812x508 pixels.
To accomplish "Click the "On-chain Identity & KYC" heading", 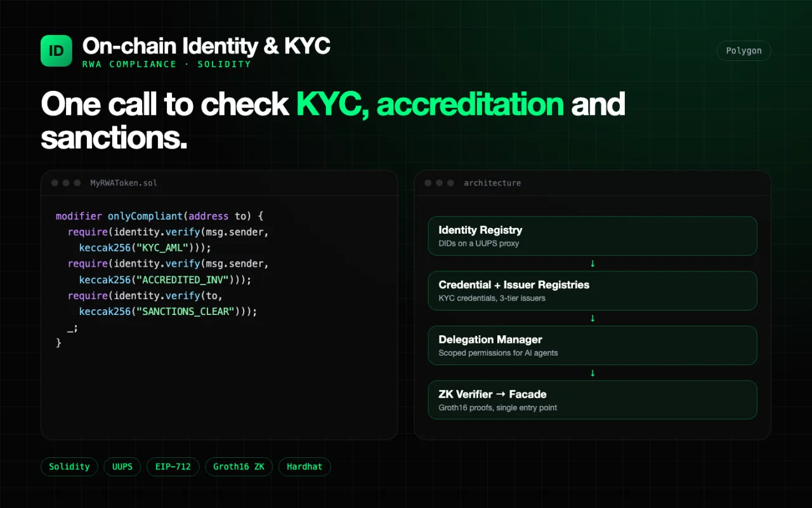I will click(x=206, y=46).
